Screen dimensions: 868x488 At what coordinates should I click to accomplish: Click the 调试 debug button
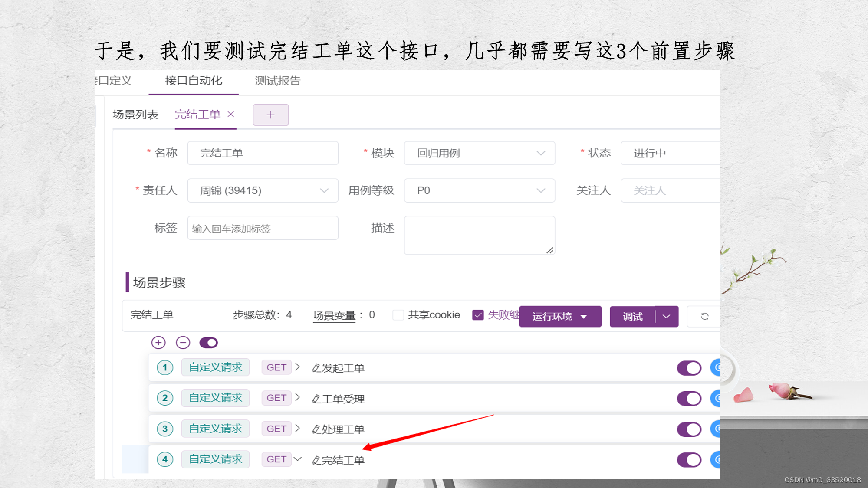click(633, 316)
